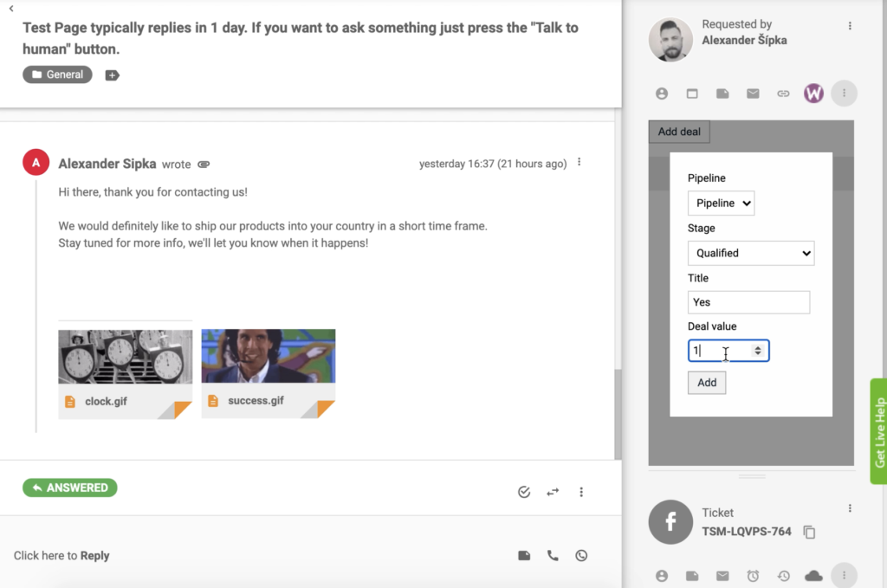The image size is (887, 588).
Task: Open the Get Live Help side tab
Action: (x=878, y=431)
